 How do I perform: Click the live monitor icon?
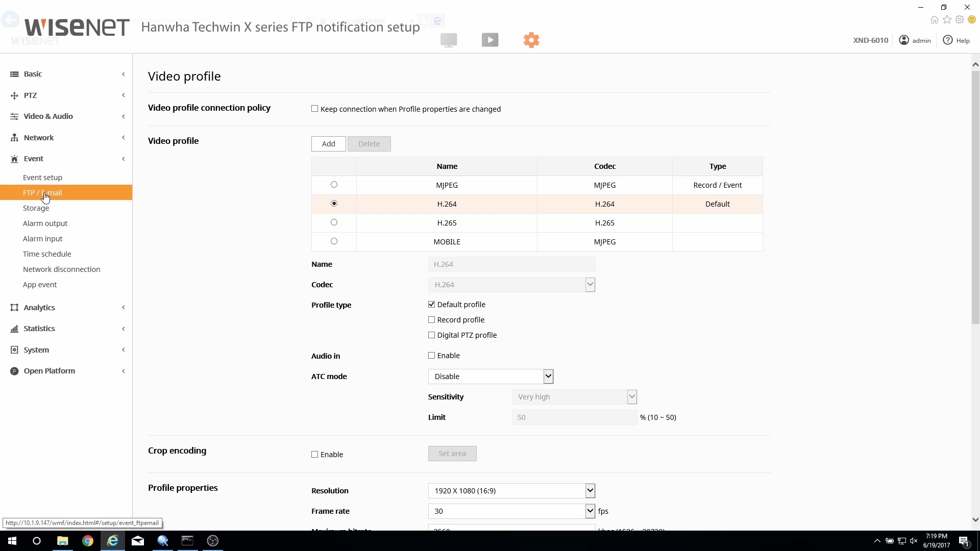449,40
